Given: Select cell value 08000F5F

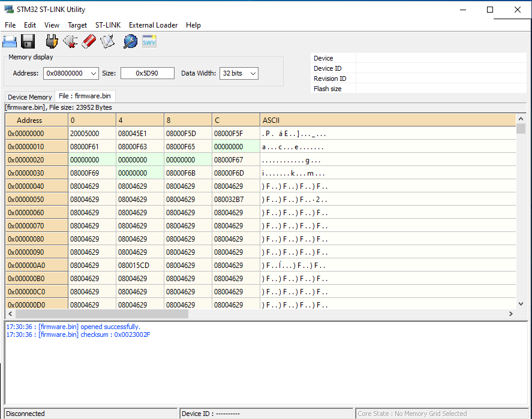Looking at the screenshot, I should tap(236, 134).
